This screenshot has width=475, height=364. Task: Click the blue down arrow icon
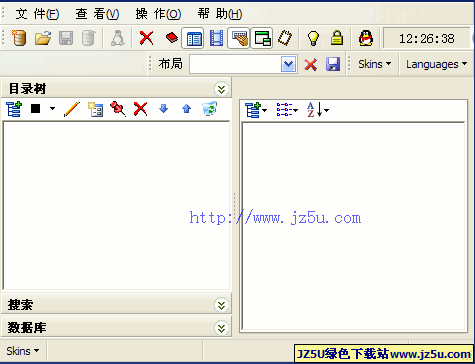pyautogui.click(x=163, y=109)
